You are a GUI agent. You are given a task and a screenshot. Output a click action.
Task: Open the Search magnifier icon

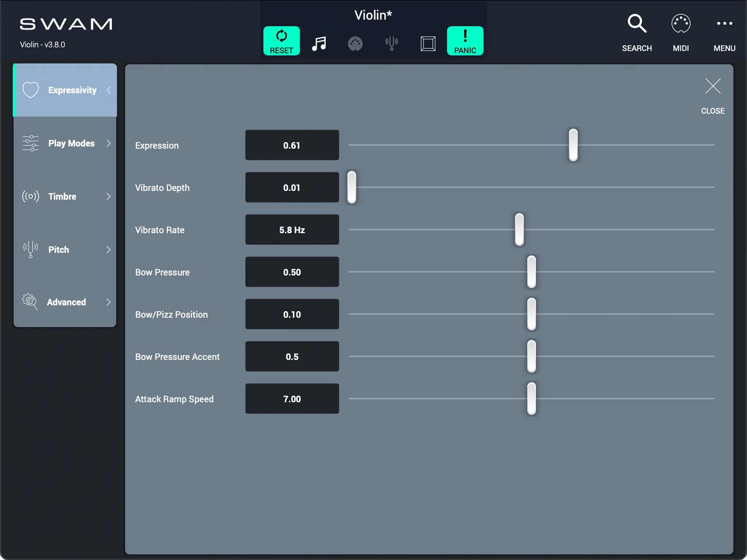tap(637, 23)
